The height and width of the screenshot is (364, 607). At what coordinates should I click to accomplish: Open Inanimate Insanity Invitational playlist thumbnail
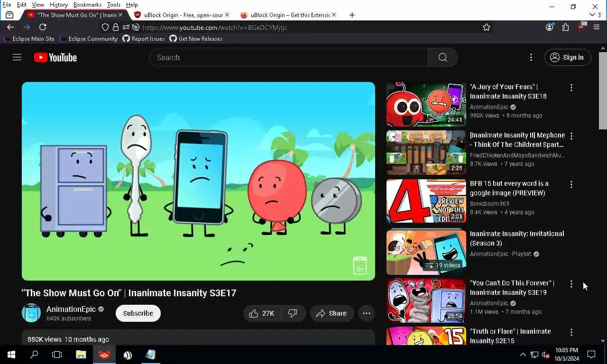[426, 252]
